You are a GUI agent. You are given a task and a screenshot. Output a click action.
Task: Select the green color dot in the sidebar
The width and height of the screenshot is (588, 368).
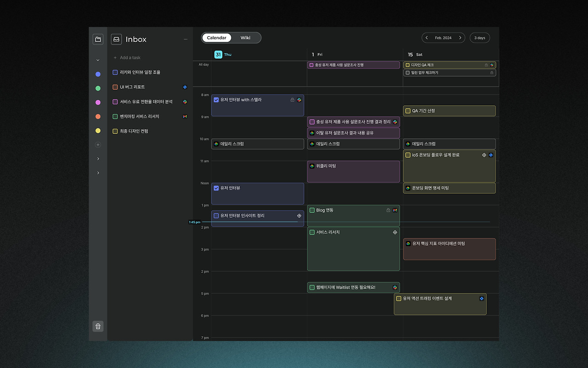coord(97,87)
